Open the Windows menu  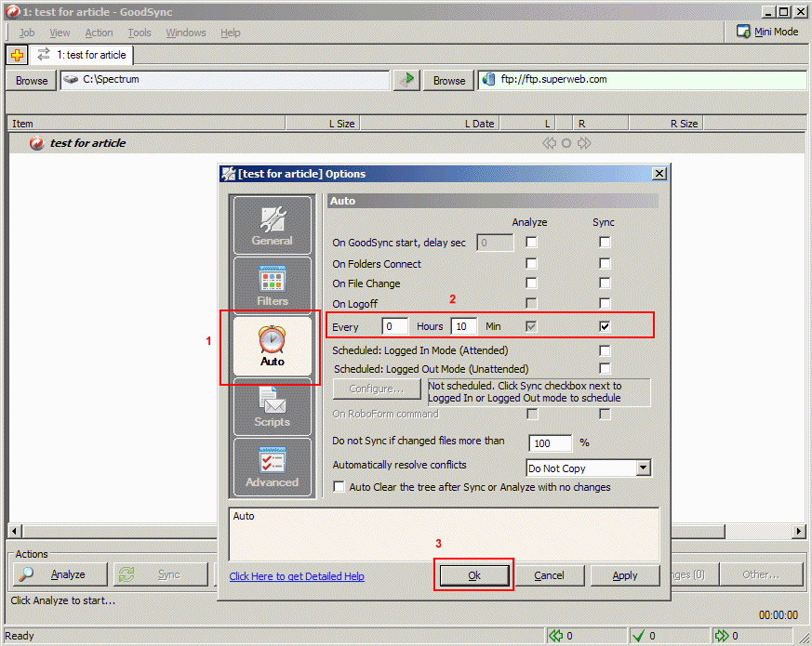(x=186, y=33)
